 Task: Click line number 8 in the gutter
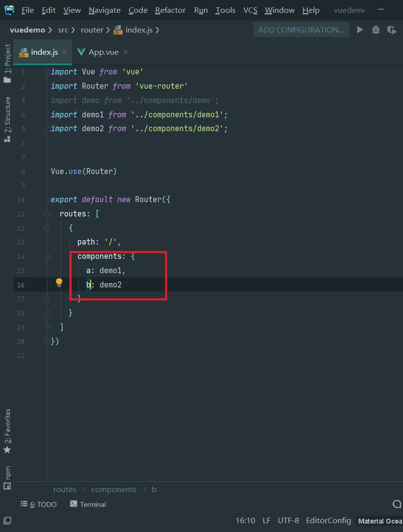pos(23,172)
